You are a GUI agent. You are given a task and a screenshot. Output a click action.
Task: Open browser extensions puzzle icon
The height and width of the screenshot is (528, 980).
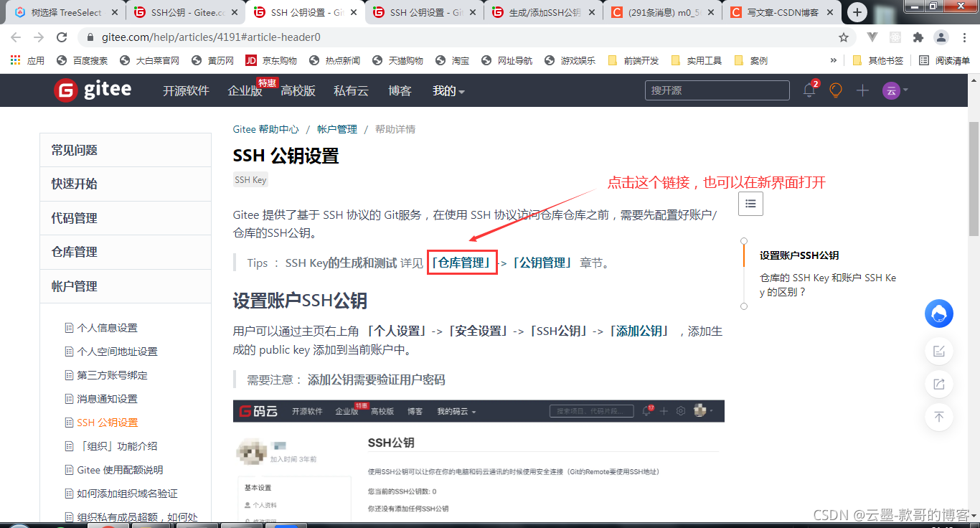tap(918, 37)
